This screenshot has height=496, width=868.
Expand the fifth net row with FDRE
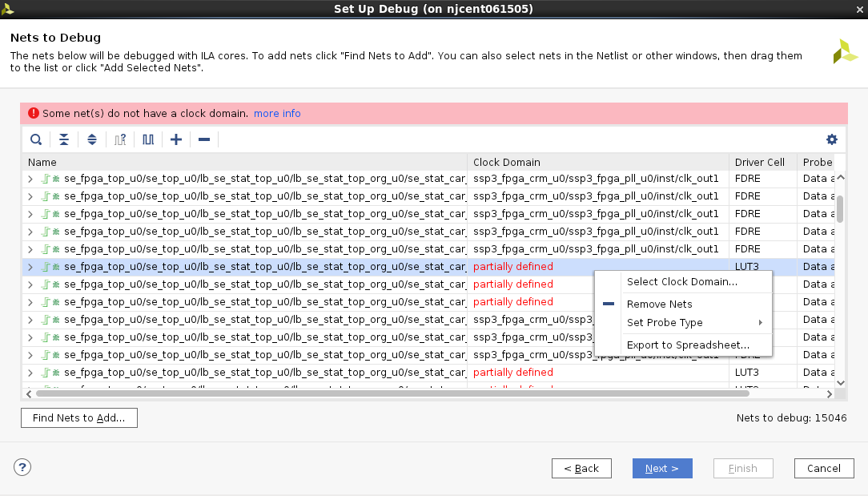tap(30, 249)
